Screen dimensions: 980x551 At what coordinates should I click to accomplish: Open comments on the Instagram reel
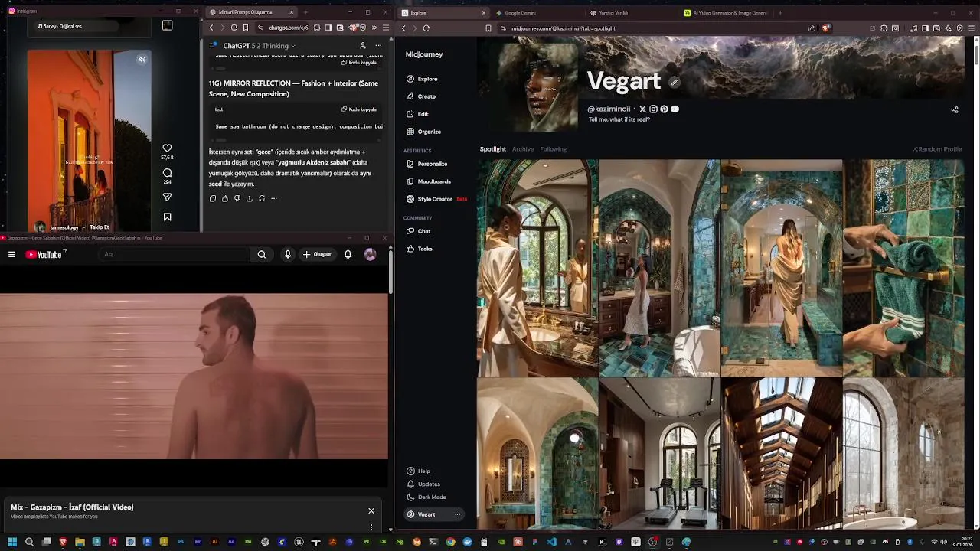click(167, 173)
